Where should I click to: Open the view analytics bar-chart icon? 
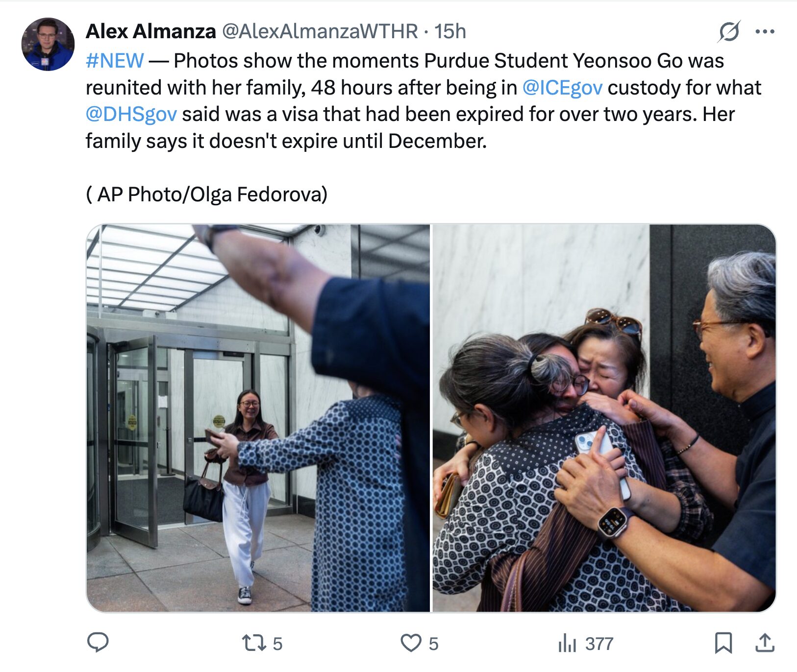tap(567, 643)
